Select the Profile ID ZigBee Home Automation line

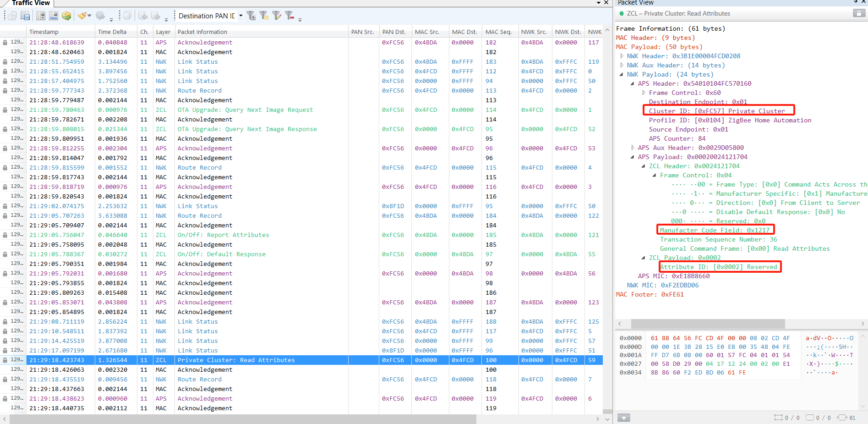coord(730,120)
